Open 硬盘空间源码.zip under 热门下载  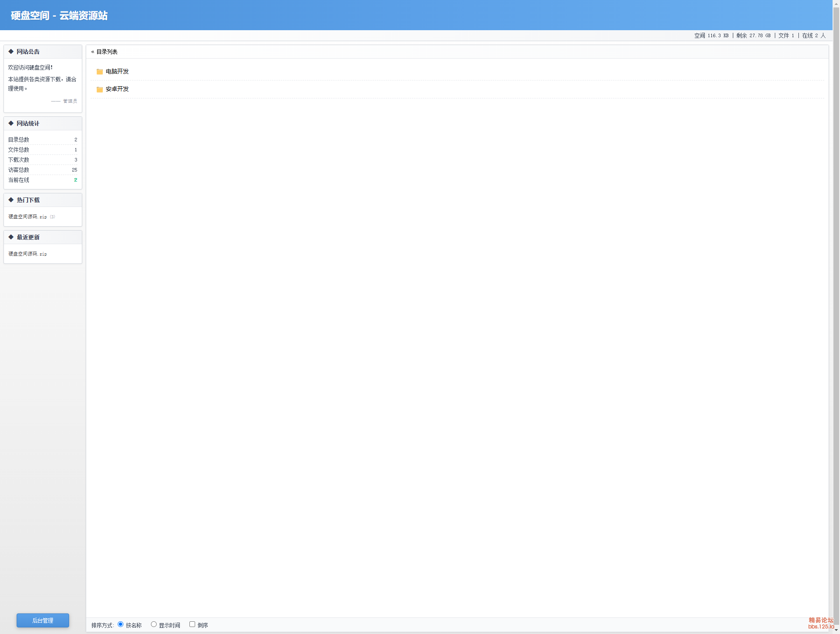pos(28,217)
